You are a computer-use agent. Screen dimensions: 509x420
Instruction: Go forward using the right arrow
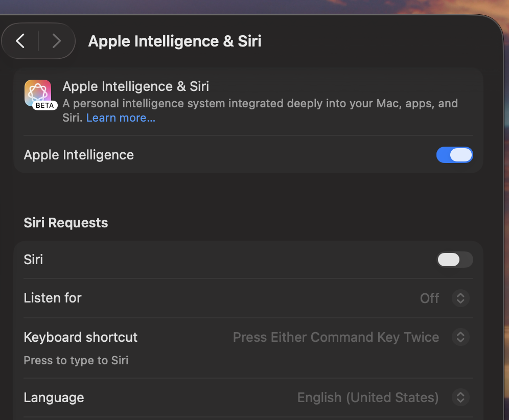56,41
